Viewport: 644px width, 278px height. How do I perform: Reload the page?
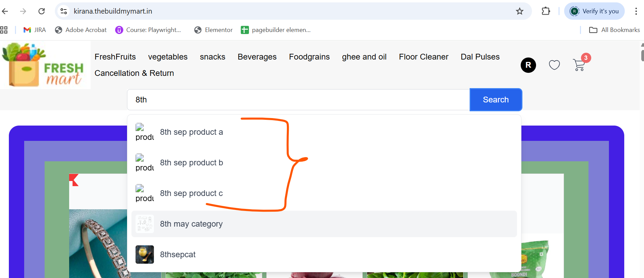[x=42, y=11]
